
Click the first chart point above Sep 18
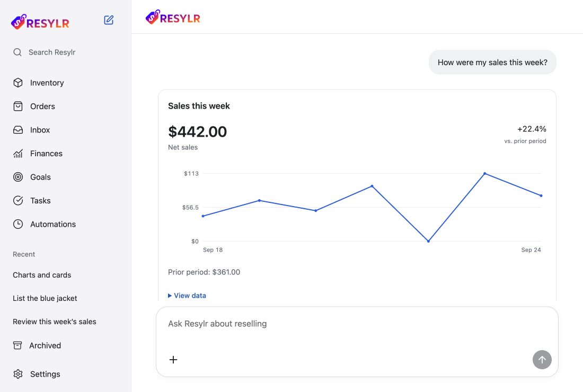(x=203, y=216)
